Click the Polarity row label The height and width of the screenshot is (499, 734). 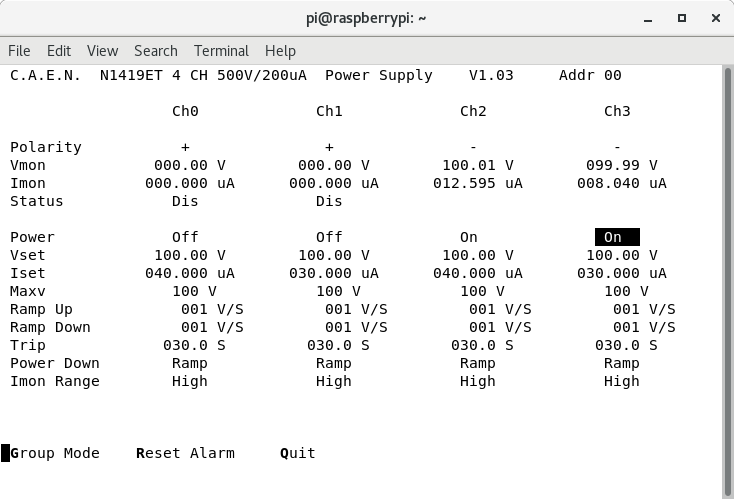pyautogui.click(x=46, y=147)
